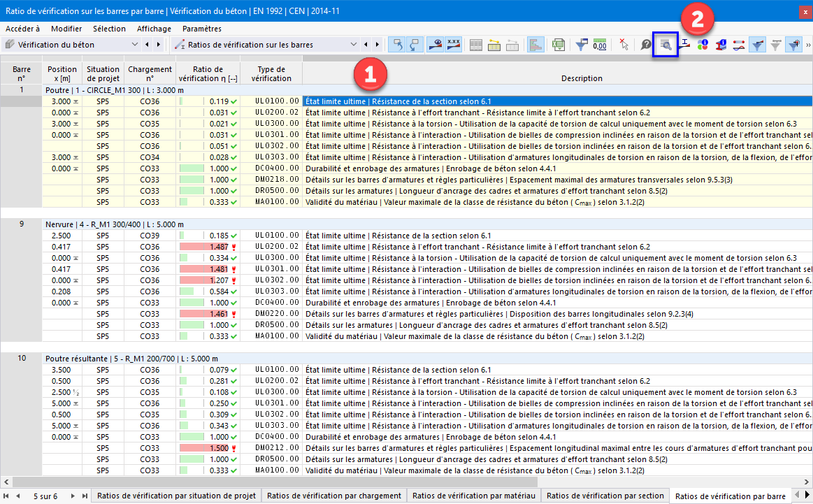
Task: Click the member with wave diagram icon
Action: [739, 45]
